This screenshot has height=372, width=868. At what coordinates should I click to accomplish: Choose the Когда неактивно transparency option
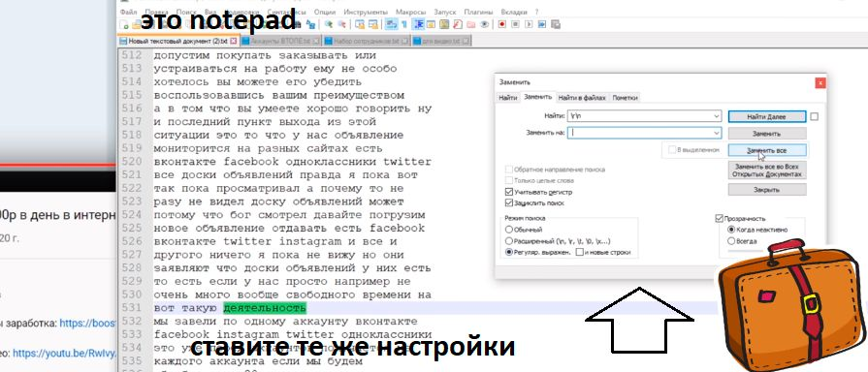(x=731, y=230)
